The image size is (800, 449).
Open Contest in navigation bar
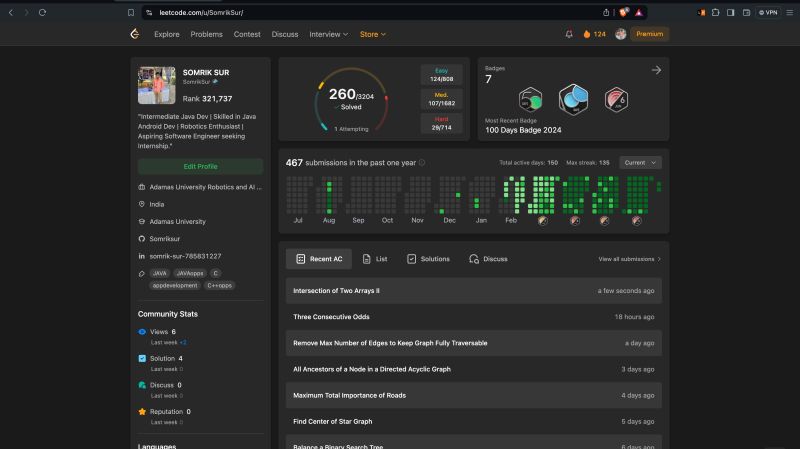247,34
